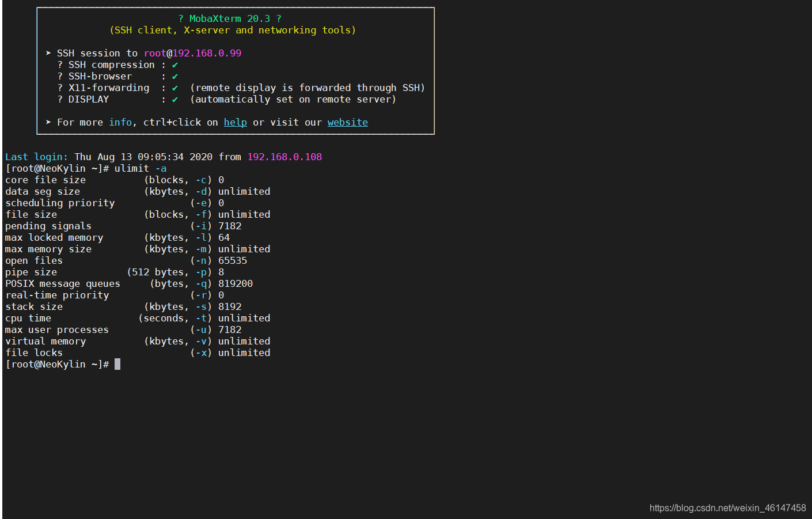Click the 'pipe size' row label
The height and width of the screenshot is (519, 812).
31,272
